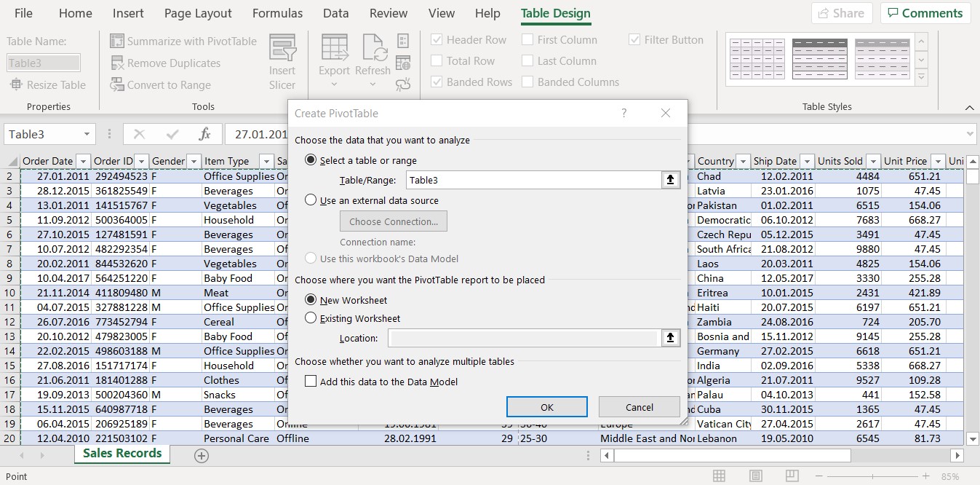Check Add this data to the Data Model

[x=311, y=381]
